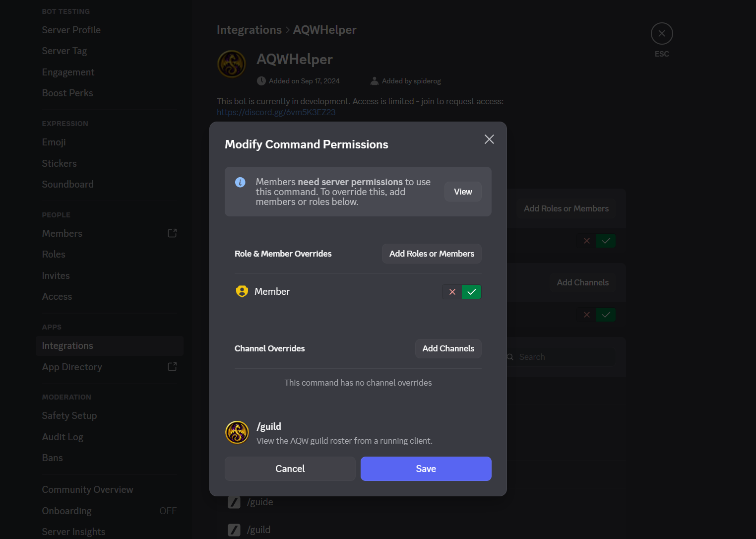Click Add Roles or Members in dialog
The width and height of the screenshot is (756, 539).
(x=432, y=254)
